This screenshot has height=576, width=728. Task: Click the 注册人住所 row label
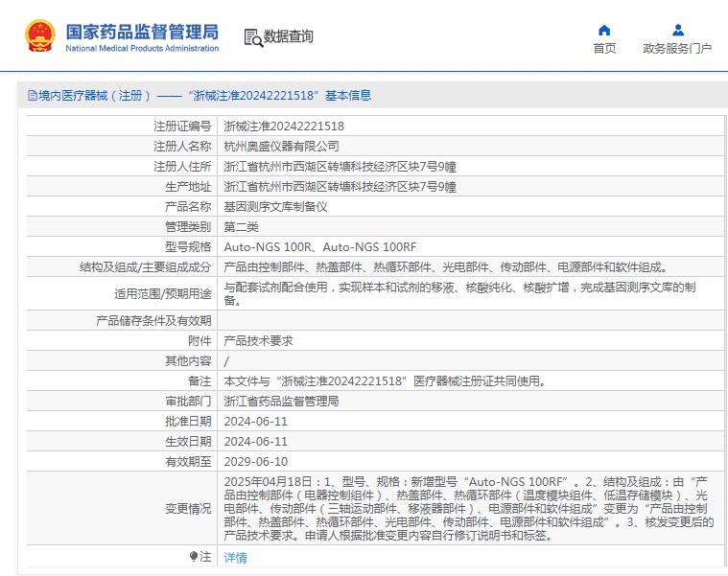coord(182,167)
